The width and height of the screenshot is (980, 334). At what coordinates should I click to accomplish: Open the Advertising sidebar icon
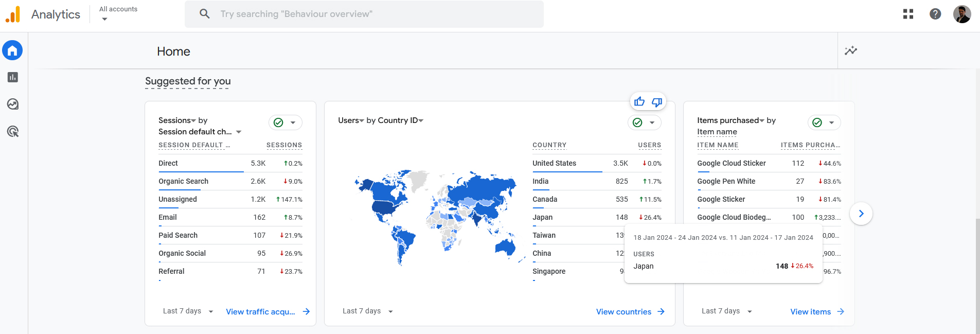coord(12,132)
